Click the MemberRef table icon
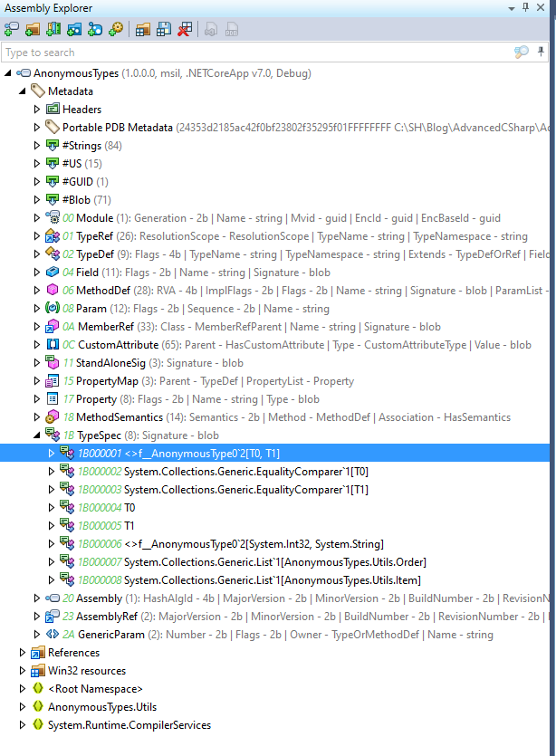The height and width of the screenshot is (756, 556). point(53,327)
